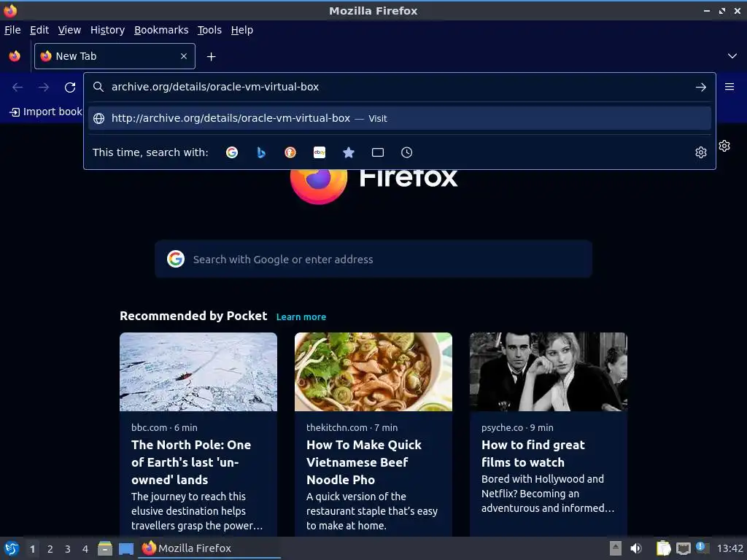Screen dimensions: 747x560
Task: Click Import bookmarks toolbar button
Action: click(46, 112)
